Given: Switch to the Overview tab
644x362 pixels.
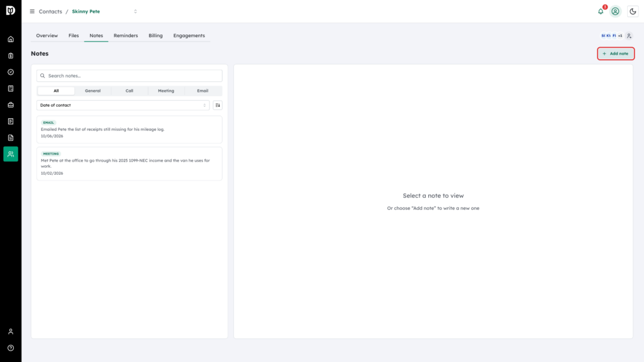Looking at the screenshot, I should click(x=47, y=36).
